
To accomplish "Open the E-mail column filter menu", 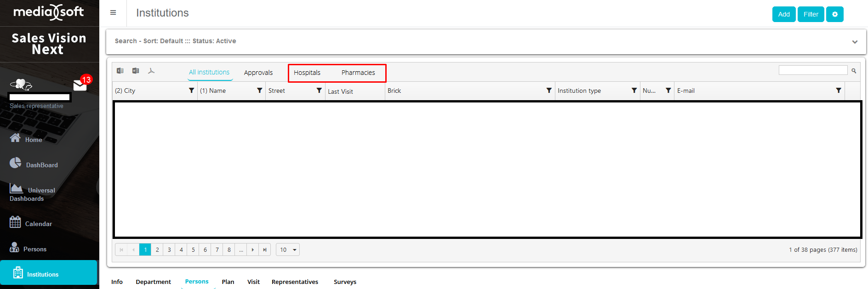I will click(x=838, y=91).
